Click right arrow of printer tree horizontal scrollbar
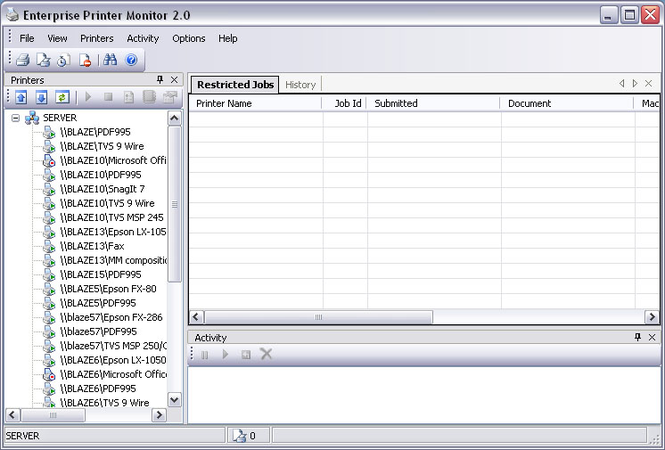The image size is (665, 450). click(159, 415)
